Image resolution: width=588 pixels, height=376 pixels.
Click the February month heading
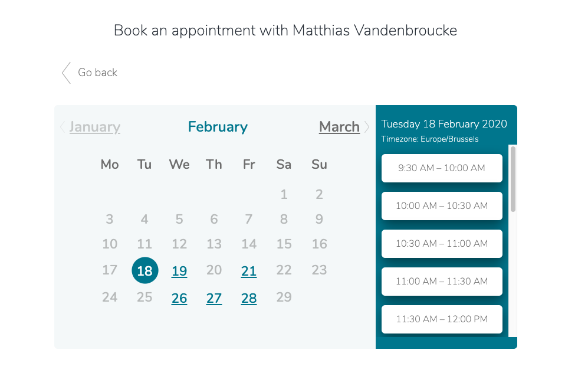218,127
